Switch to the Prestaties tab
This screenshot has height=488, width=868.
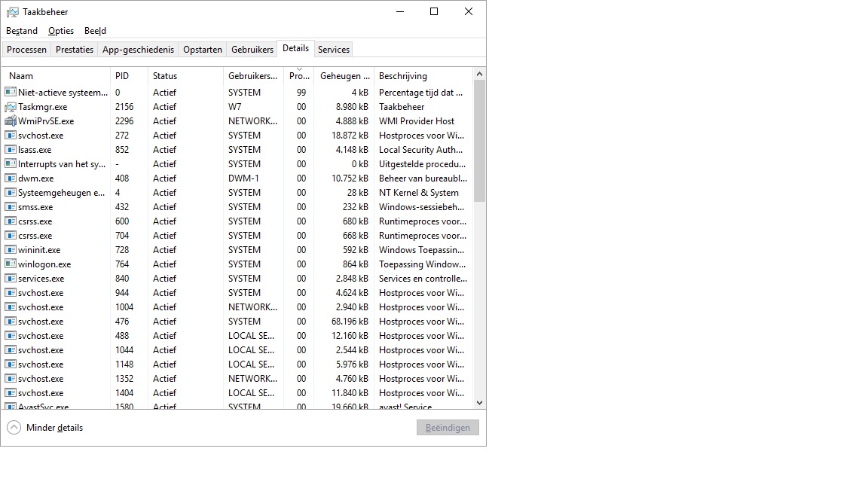click(75, 50)
